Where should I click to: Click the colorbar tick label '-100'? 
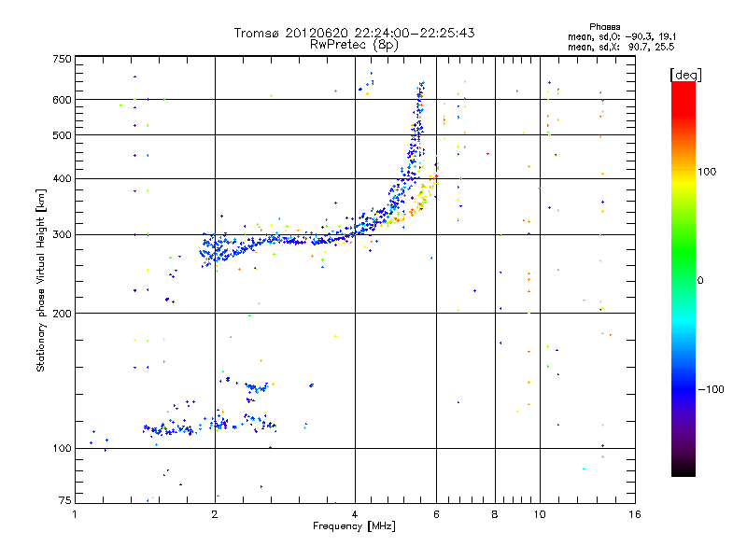point(711,389)
